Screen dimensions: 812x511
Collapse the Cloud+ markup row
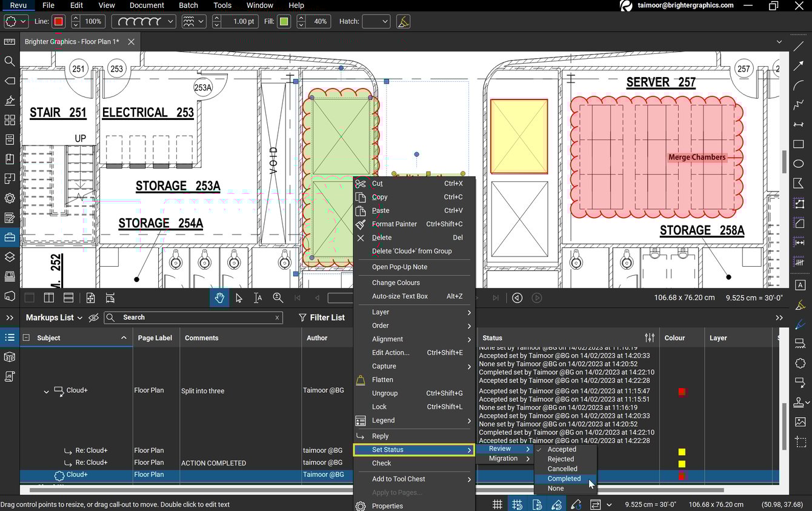[46, 390]
